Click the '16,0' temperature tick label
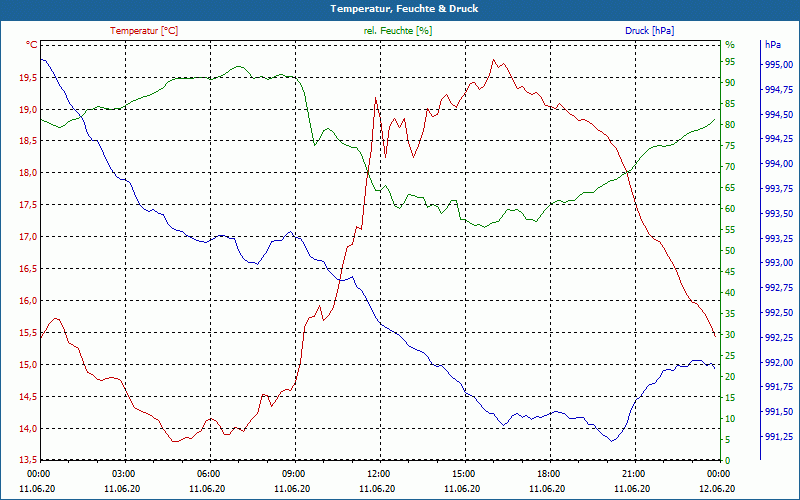Viewport: 800px width, 500px height. click(x=29, y=301)
